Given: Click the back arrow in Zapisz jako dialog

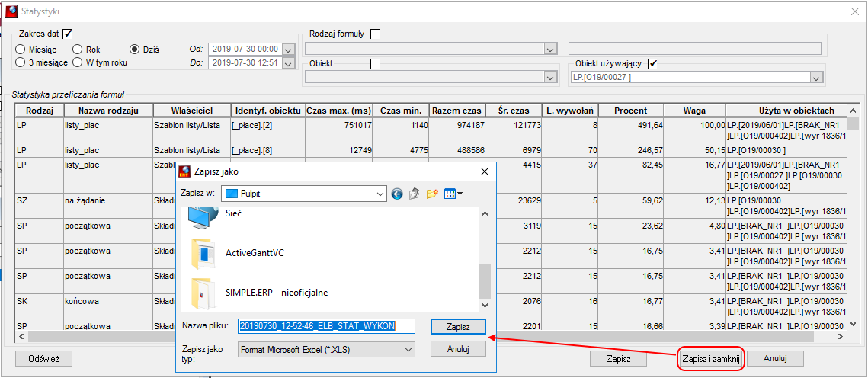Looking at the screenshot, I should pyautogui.click(x=396, y=194).
